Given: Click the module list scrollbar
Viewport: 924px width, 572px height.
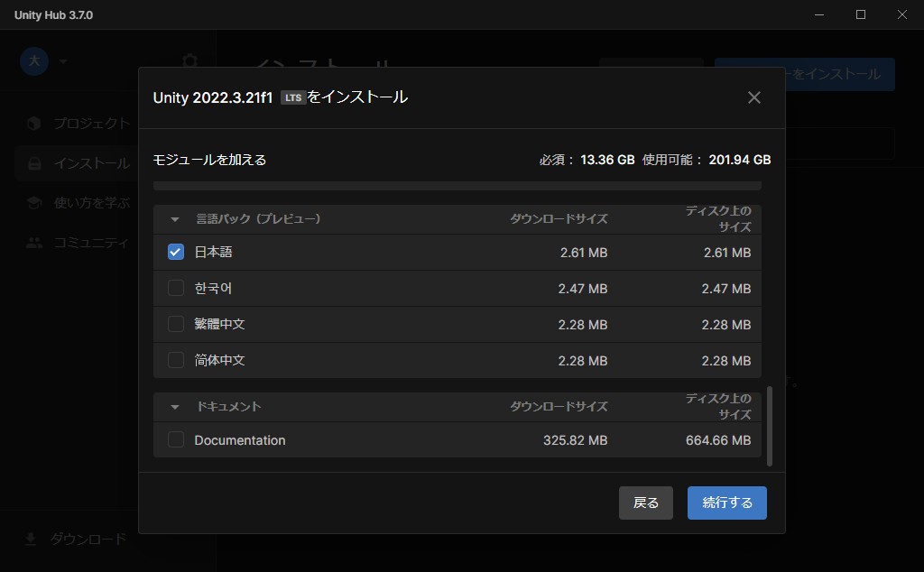Looking at the screenshot, I should (x=770, y=426).
